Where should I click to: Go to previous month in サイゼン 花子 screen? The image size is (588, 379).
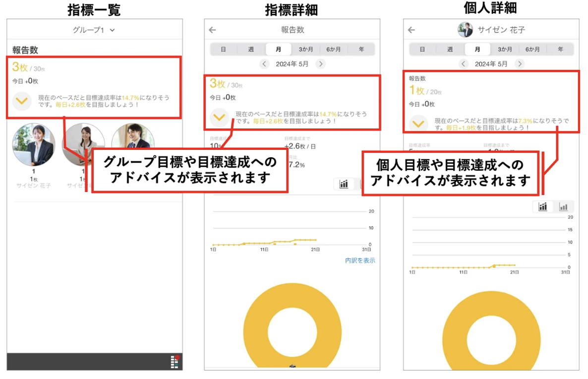pos(464,64)
